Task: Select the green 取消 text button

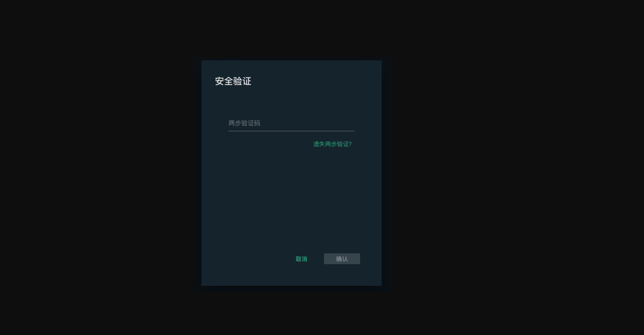Action: (x=301, y=259)
